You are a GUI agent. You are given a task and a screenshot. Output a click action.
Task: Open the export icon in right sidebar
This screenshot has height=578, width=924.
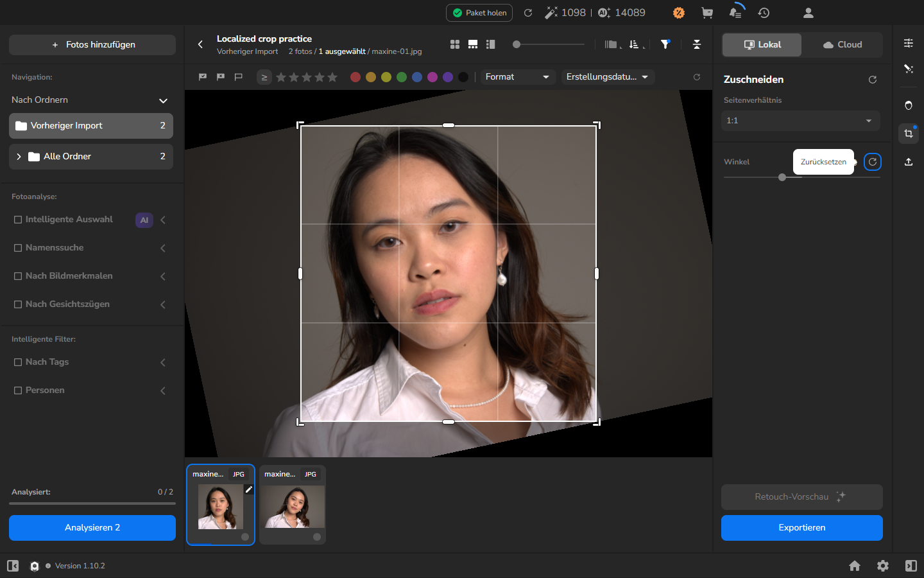(x=909, y=162)
